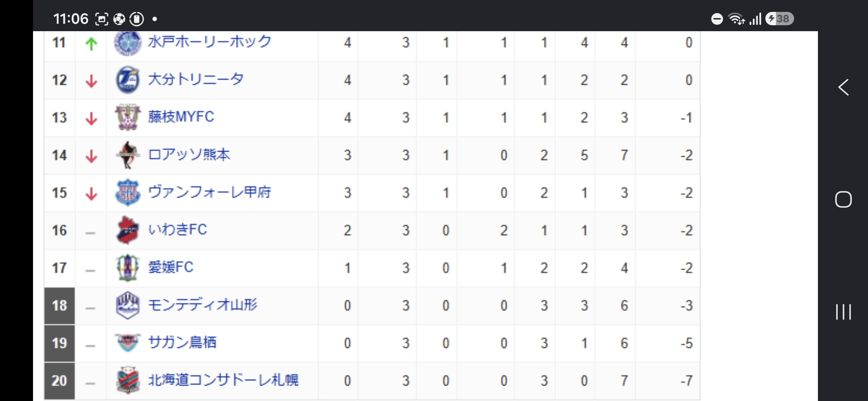The height and width of the screenshot is (401, 868).
Task: Open 大分トリニータ team link
Action: 195,79
